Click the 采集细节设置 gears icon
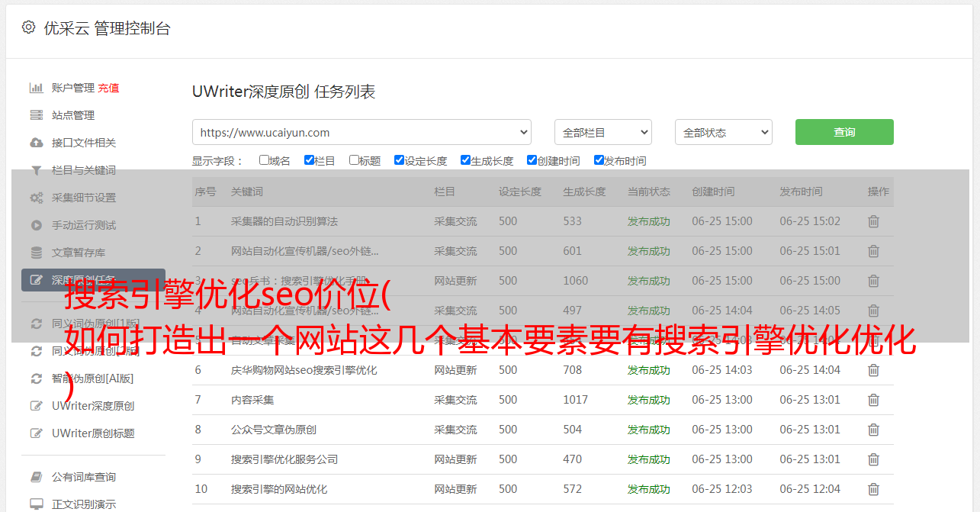The image size is (980, 512). click(x=36, y=198)
